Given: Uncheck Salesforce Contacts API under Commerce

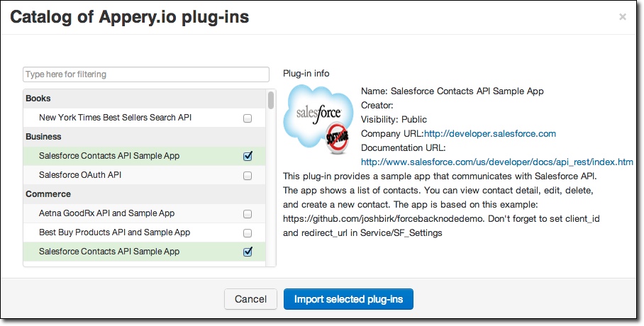Looking at the screenshot, I should click(248, 252).
